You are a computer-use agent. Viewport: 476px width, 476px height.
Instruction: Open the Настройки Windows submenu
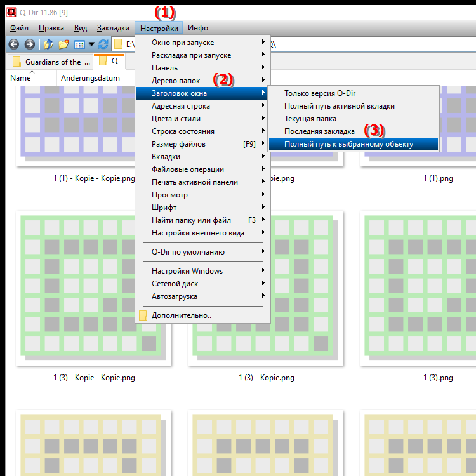(202, 271)
